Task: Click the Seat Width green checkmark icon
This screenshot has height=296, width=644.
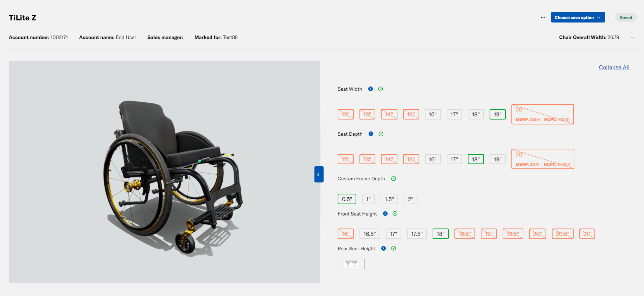Action: tap(381, 89)
